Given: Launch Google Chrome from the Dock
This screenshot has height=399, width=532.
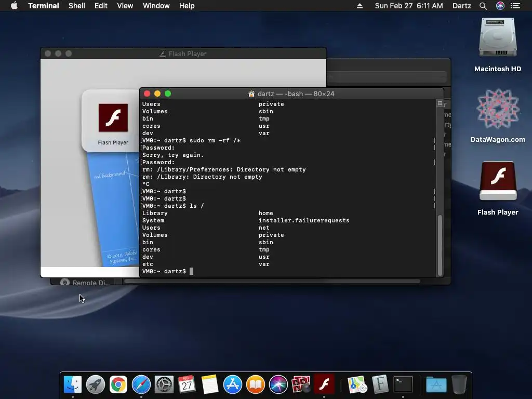Looking at the screenshot, I should click(118, 384).
